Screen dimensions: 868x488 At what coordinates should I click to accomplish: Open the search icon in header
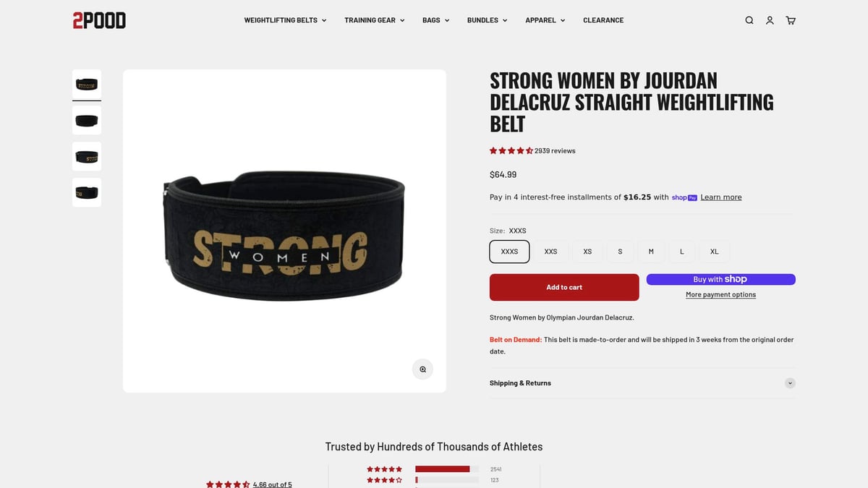[x=749, y=20]
